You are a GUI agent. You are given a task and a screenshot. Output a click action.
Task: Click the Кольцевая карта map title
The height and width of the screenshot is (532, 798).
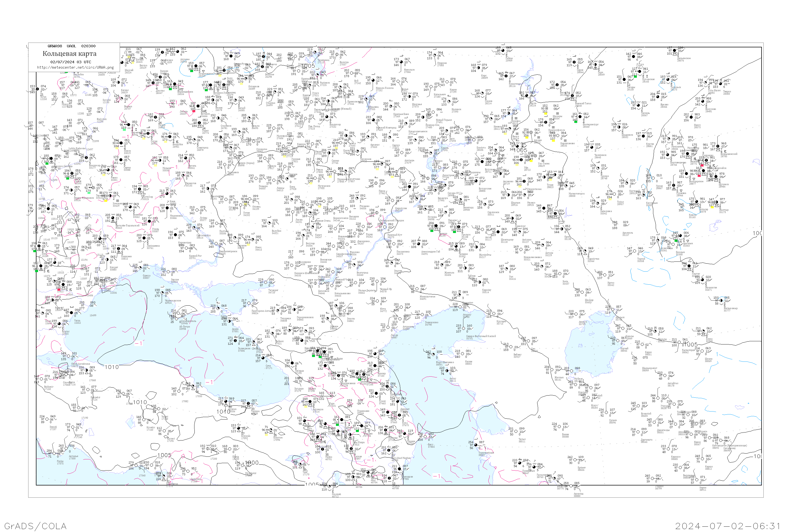click(x=69, y=54)
